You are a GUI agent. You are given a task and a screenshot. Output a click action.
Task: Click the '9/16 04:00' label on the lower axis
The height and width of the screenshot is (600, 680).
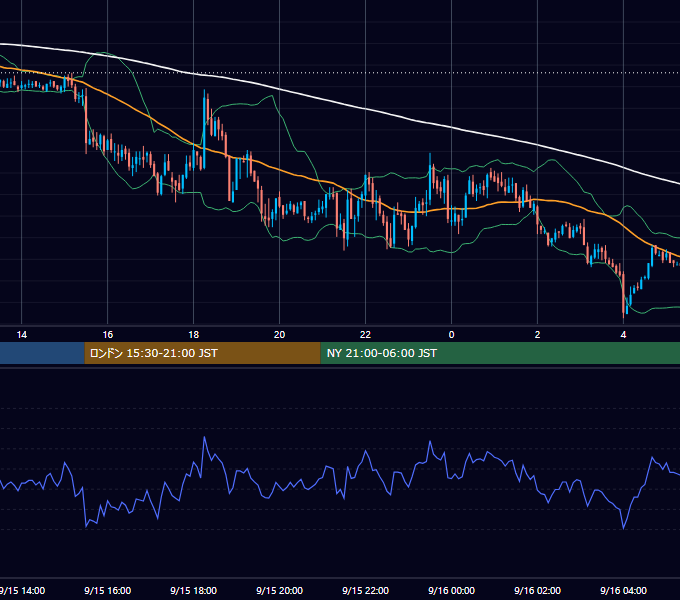click(623, 590)
